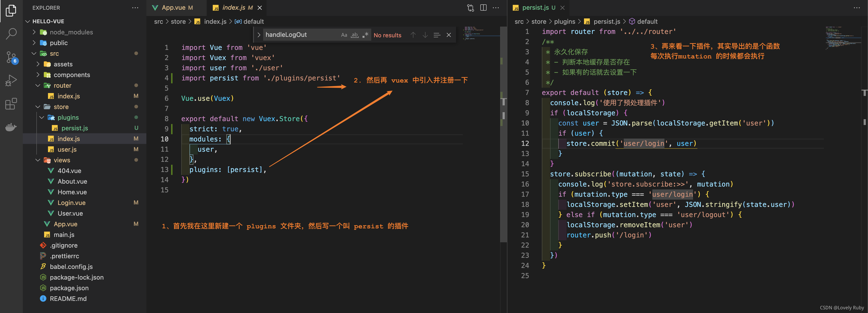
Task: Jump to next match arrow in find widget
Action: 425,35
